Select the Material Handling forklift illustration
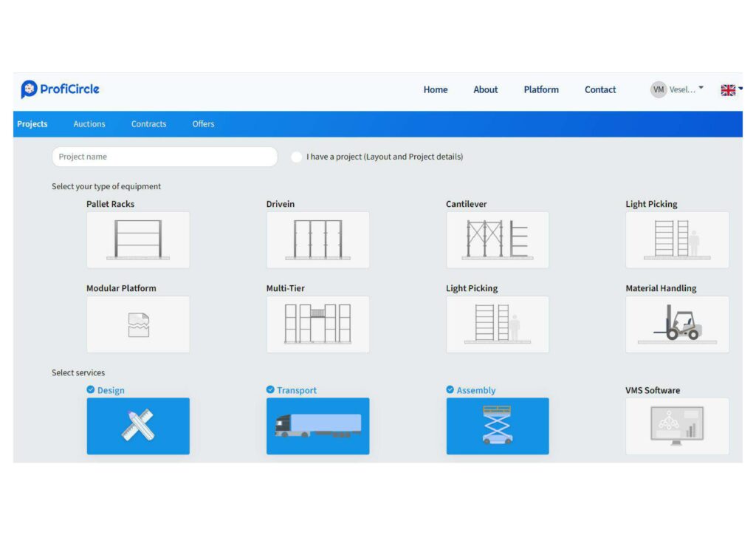Screen dimensions: 756x535 [678, 324]
